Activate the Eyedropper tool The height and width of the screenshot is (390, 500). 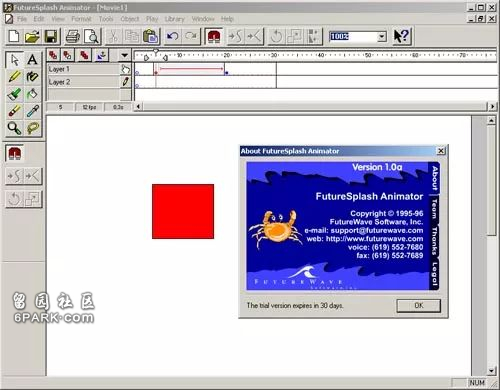(32, 111)
